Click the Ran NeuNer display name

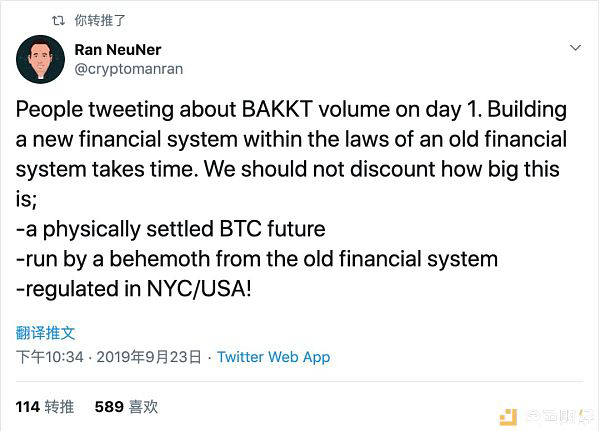click(116, 50)
